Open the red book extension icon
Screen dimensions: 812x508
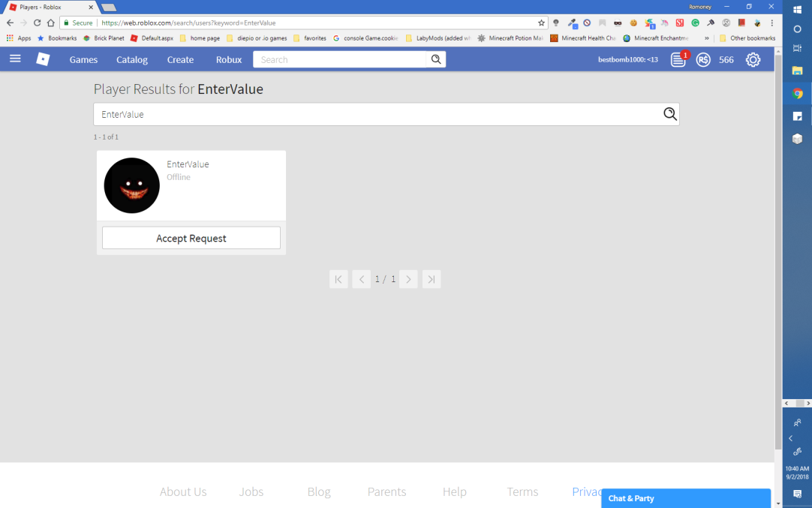tap(741, 23)
